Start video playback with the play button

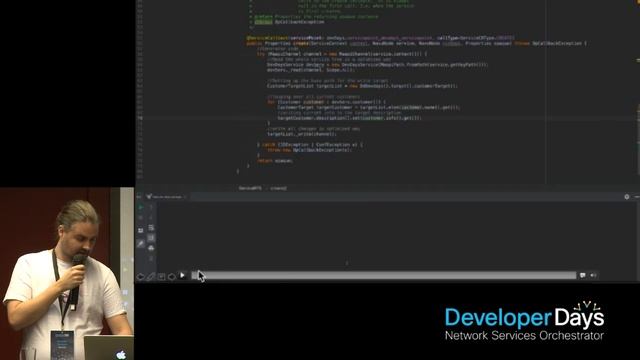tap(182, 276)
